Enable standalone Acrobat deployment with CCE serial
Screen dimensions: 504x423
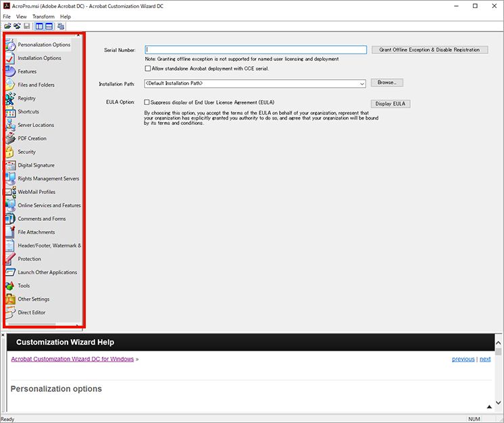[x=148, y=68]
